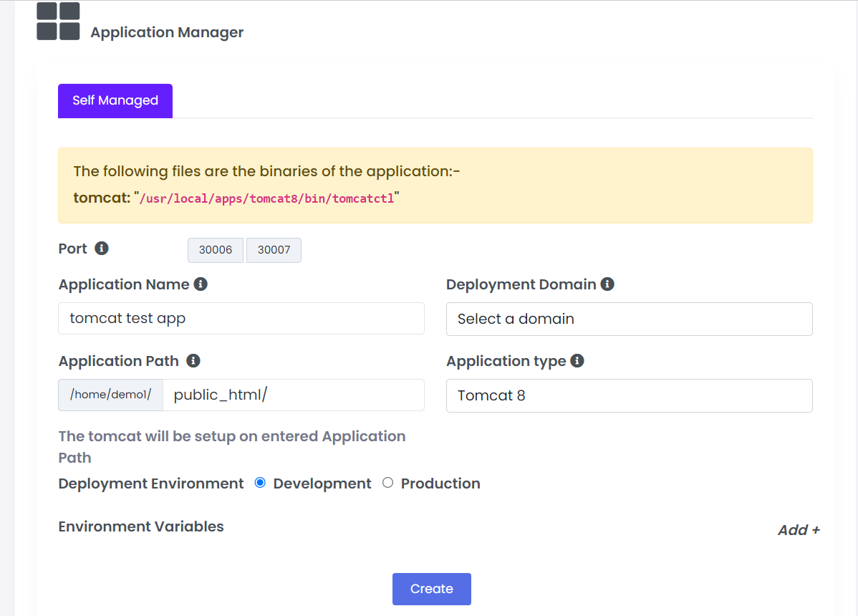This screenshot has width=858, height=616.
Task: Click the Application Name info icon
Action: click(201, 284)
